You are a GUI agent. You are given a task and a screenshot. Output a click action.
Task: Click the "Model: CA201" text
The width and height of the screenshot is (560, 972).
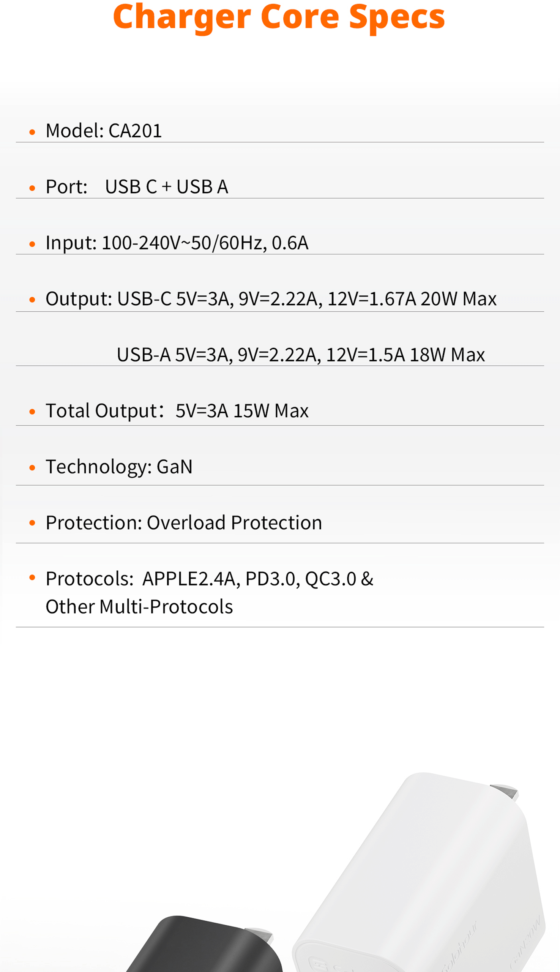click(104, 131)
